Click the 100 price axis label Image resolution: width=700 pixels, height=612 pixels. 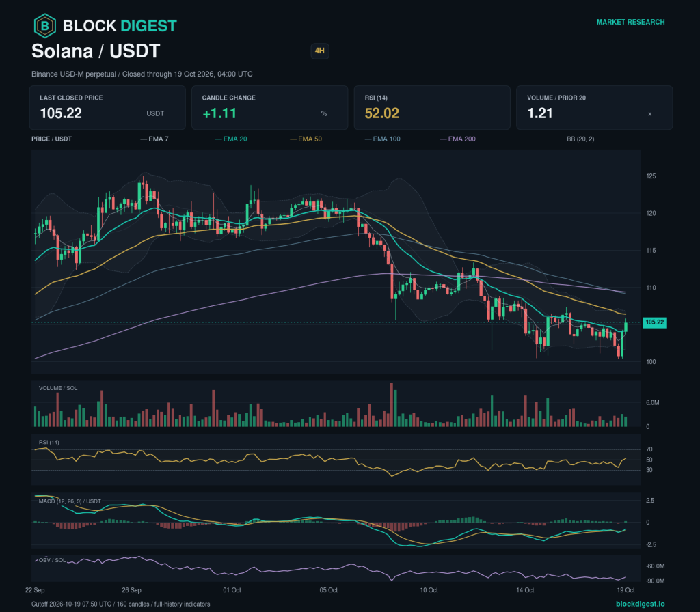tap(651, 362)
